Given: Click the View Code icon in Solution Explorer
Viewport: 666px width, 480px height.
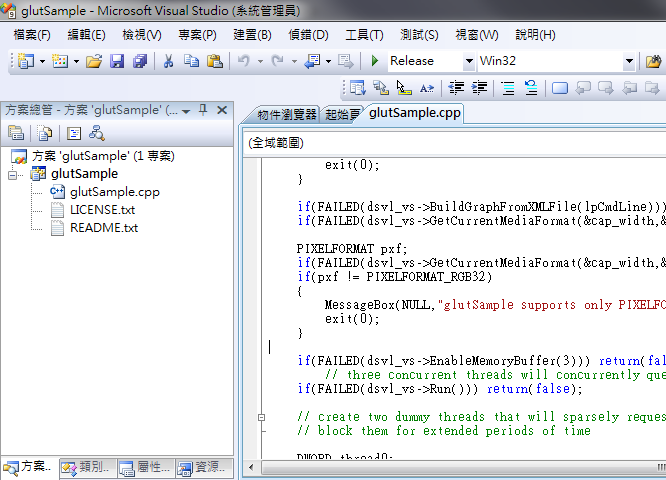Looking at the screenshot, I should tap(73, 133).
